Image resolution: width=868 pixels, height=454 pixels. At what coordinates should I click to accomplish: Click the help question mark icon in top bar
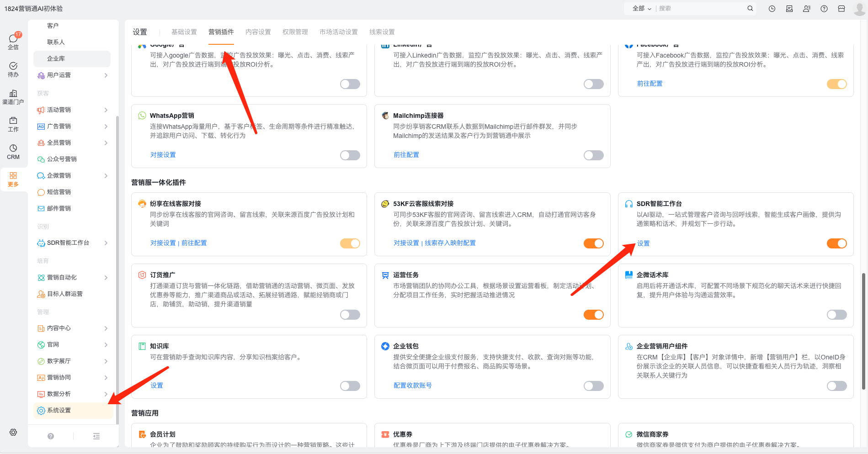coord(824,9)
